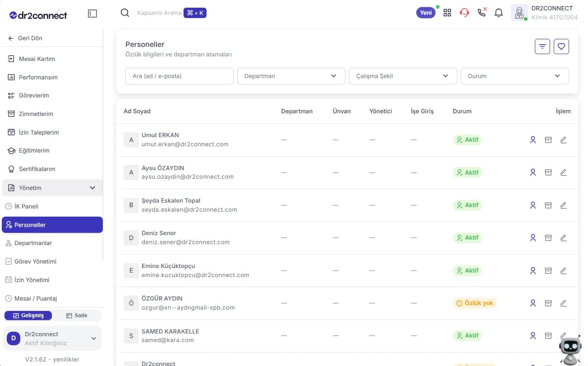The image size is (588, 366).
Task: Open the Departman filter dropdown
Action: (291, 76)
